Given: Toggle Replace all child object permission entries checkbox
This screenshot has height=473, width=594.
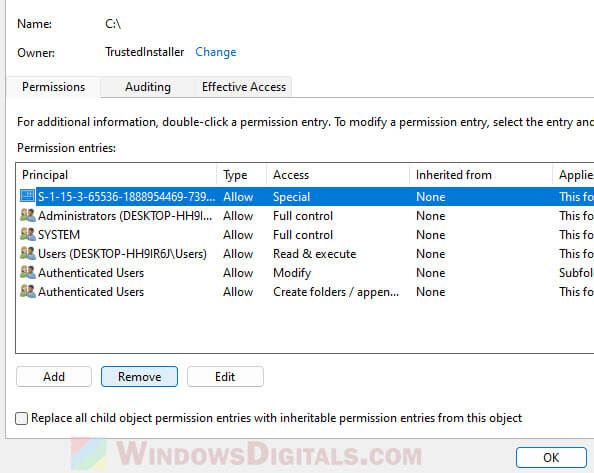Looking at the screenshot, I should click(22, 418).
